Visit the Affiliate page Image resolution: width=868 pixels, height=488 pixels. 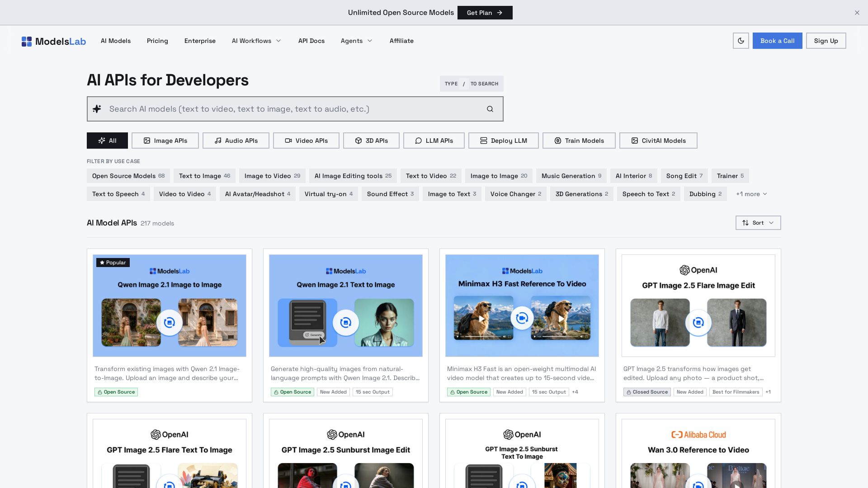point(401,41)
